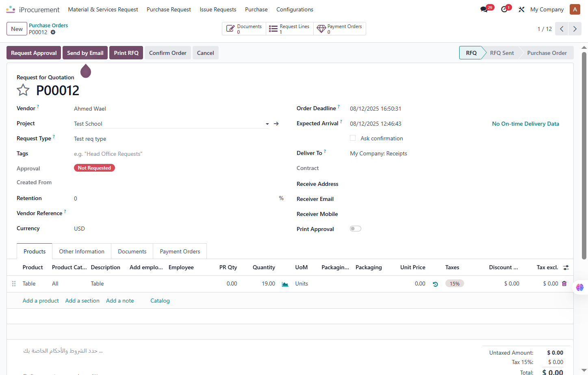Go to next purchase order record
This screenshot has height=375, width=588.
pos(575,29)
